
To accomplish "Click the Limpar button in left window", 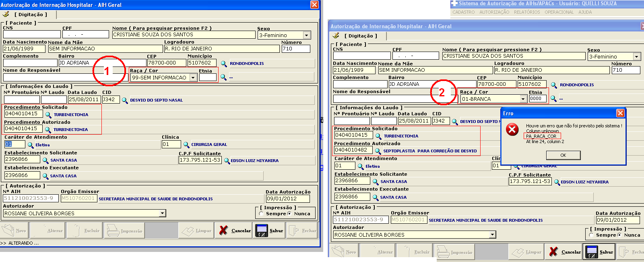I will [196, 231].
